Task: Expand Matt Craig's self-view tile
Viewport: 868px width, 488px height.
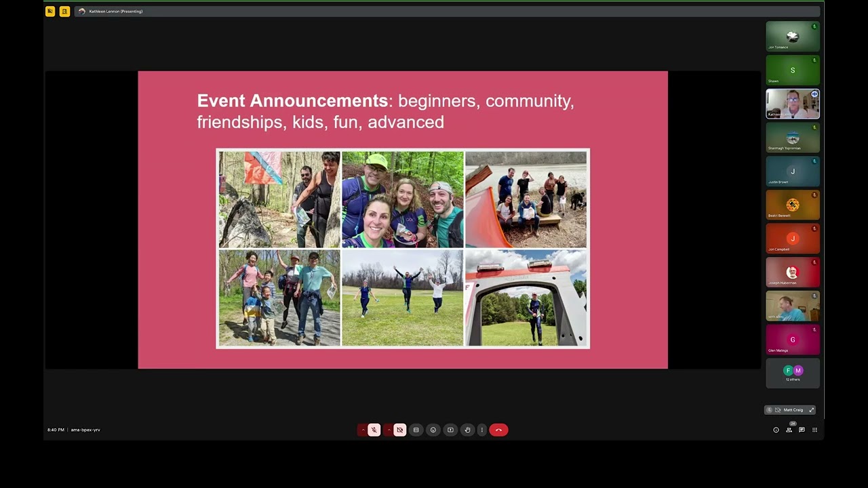Action: pyautogui.click(x=812, y=410)
